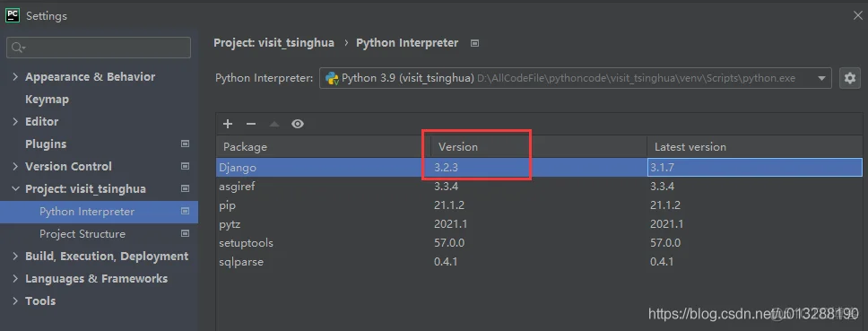Open Tools settings label
Screen dimensions: 868x331
pos(40,301)
